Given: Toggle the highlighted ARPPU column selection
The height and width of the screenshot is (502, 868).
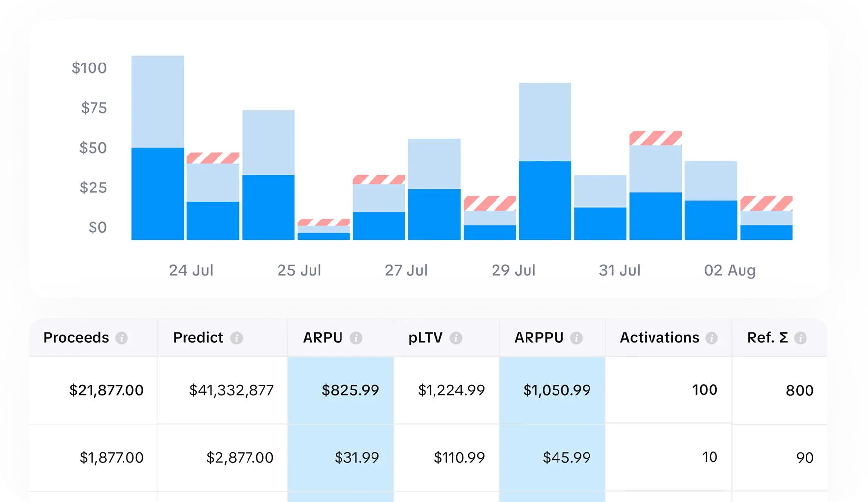Looking at the screenshot, I should pyautogui.click(x=552, y=423).
